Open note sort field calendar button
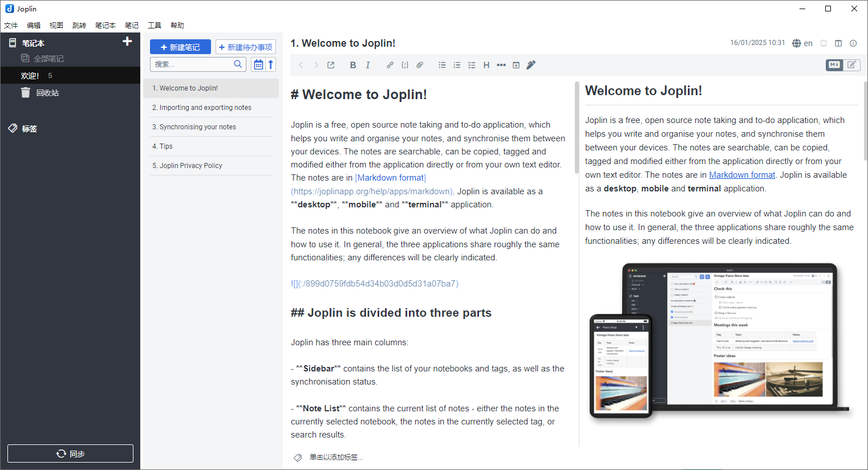Screen dimensions: 868x470 pyautogui.click(x=258, y=64)
